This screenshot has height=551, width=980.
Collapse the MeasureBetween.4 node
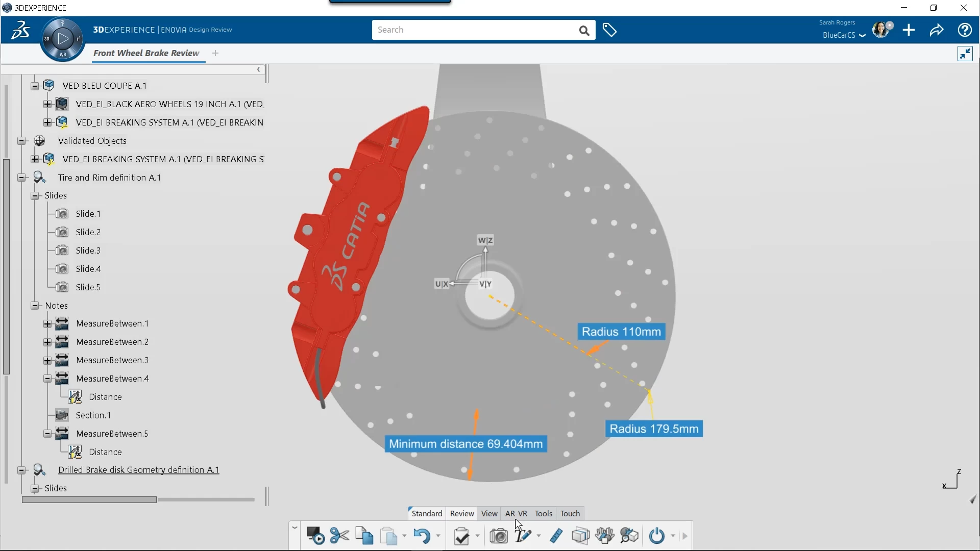pyautogui.click(x=47, y=379)
